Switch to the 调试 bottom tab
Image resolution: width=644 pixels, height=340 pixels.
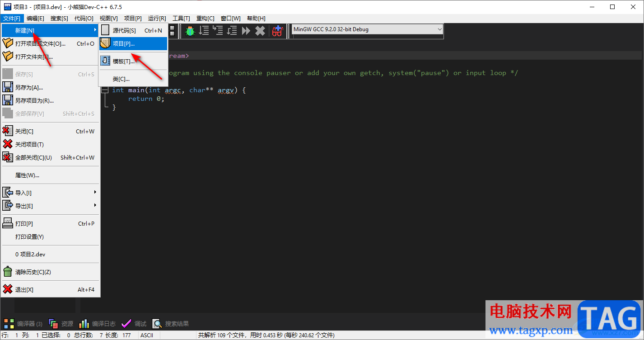click(x=134, y=324)
